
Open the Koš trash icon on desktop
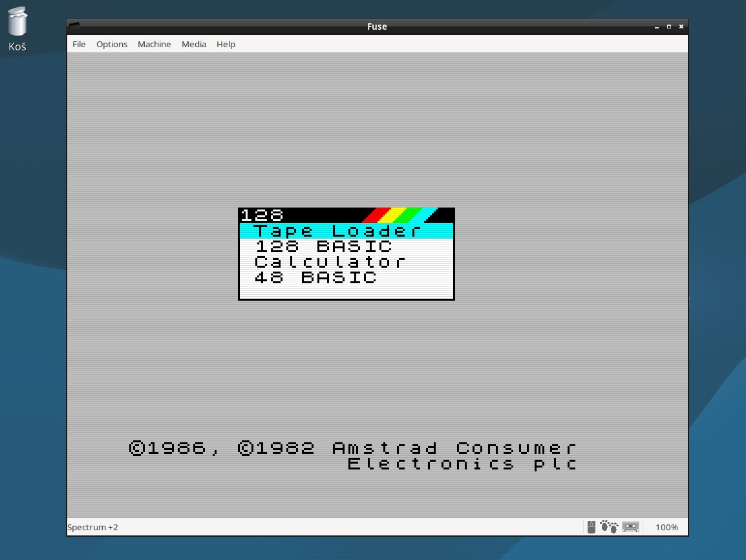tap(17, 28)
